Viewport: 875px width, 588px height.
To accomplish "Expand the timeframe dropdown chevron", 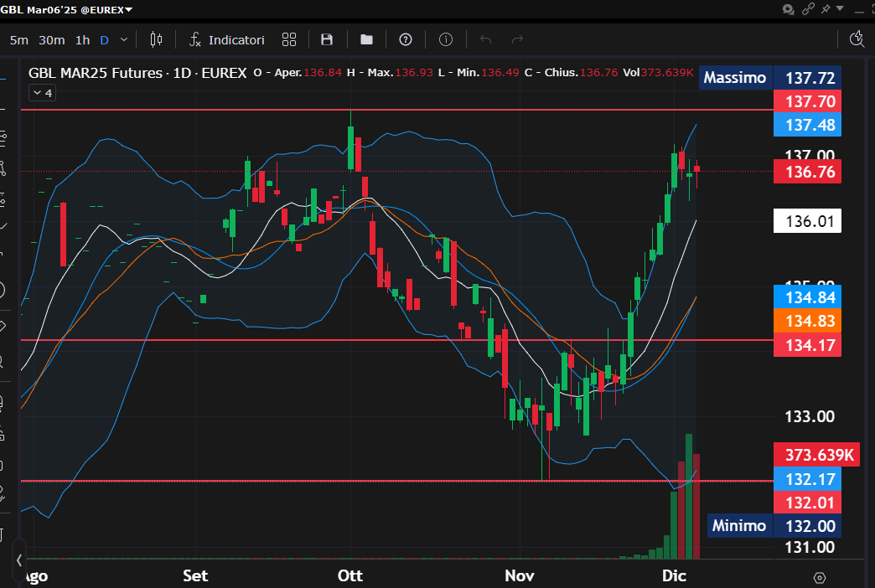I will pos(125,39).
